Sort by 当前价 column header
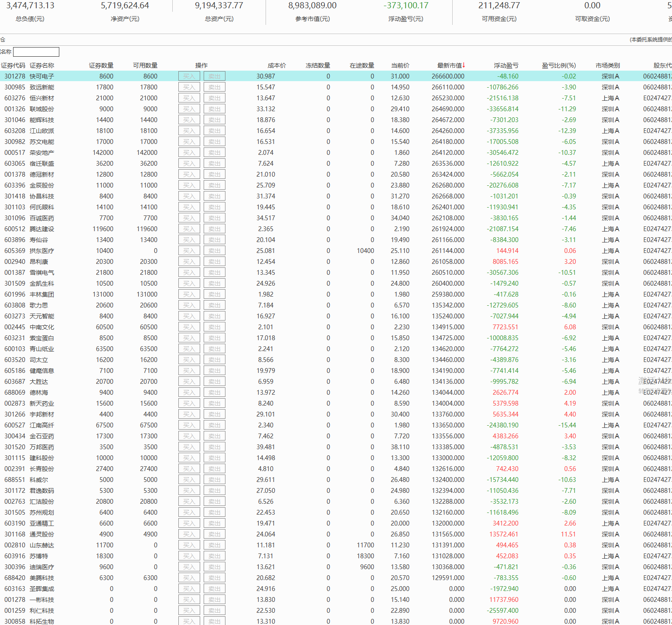This screenshot has width=672, height=625. [400, 65]
